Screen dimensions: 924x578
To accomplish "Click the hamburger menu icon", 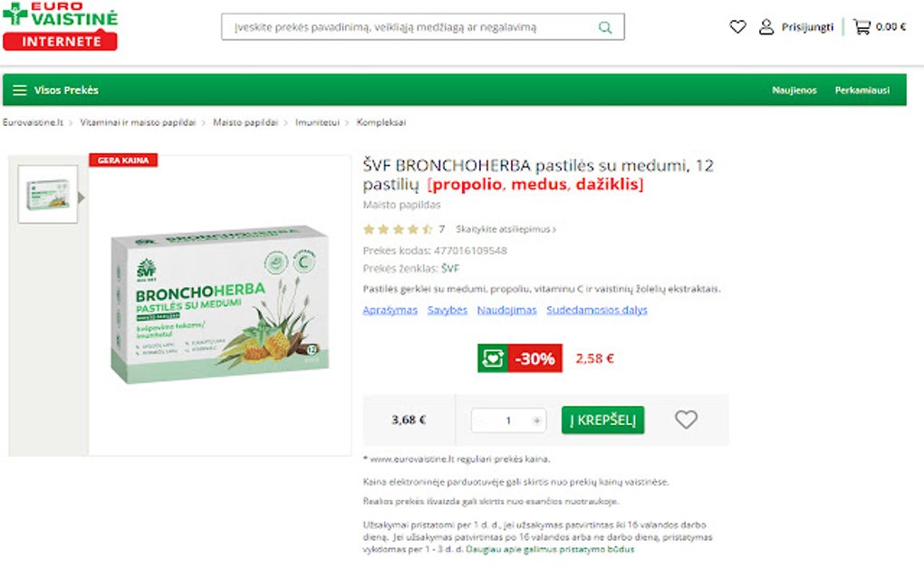I will pos(20,91).
